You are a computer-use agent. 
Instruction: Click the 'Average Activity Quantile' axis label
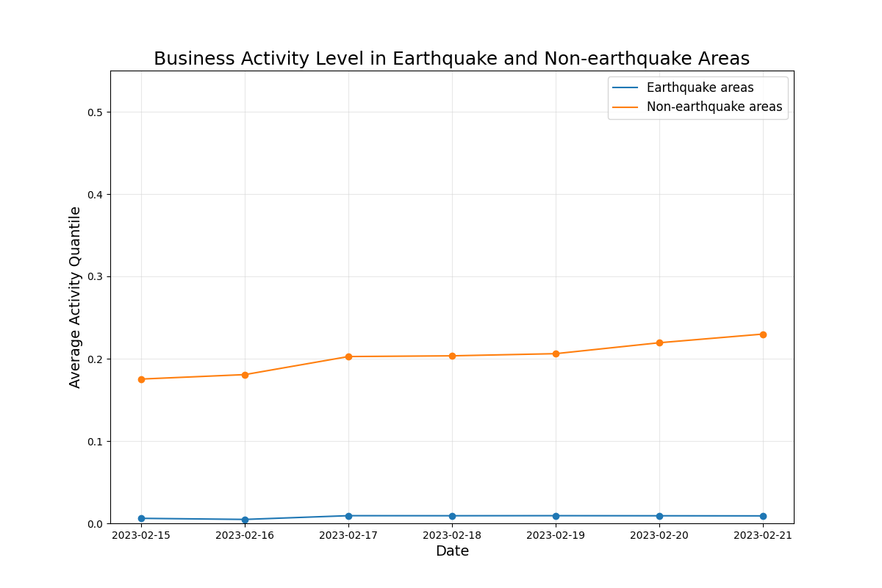point(75,297)
